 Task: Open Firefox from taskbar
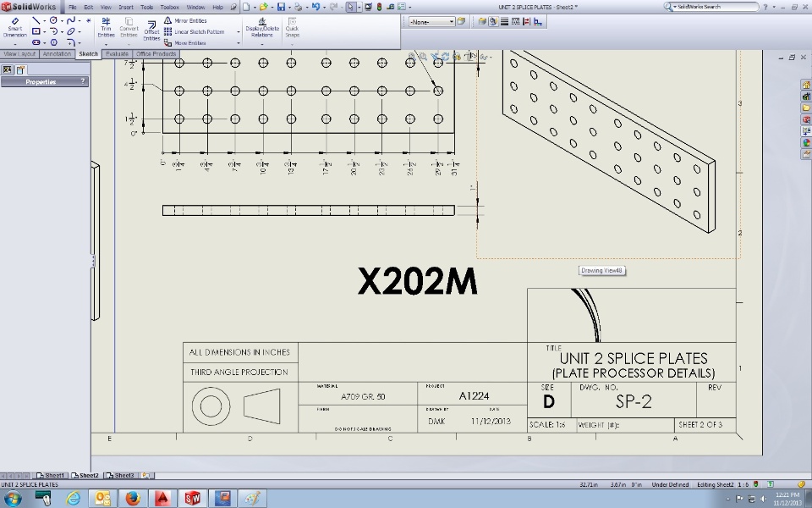pyautogui.click(x=133, y=499)
